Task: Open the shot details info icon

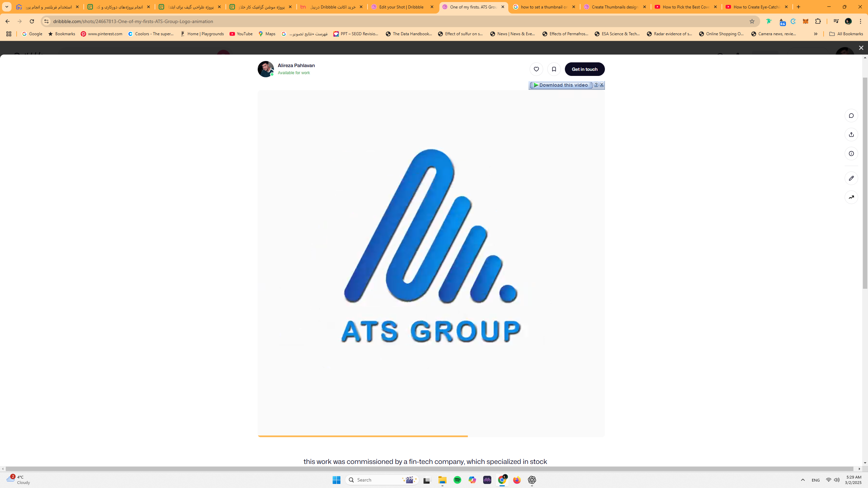Action: 851,153
